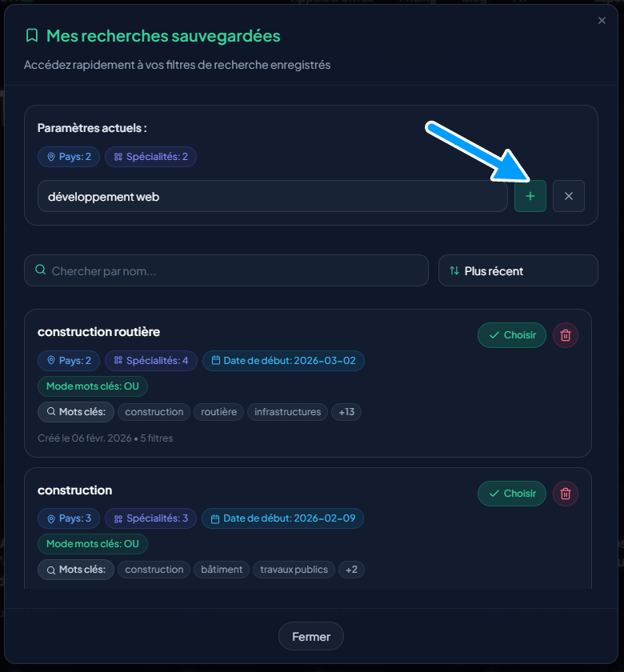The height and width of the screenshot is (672, 624).
Task: Choose the 'construction routière' saved search
Action: click(x=512, y=335)
